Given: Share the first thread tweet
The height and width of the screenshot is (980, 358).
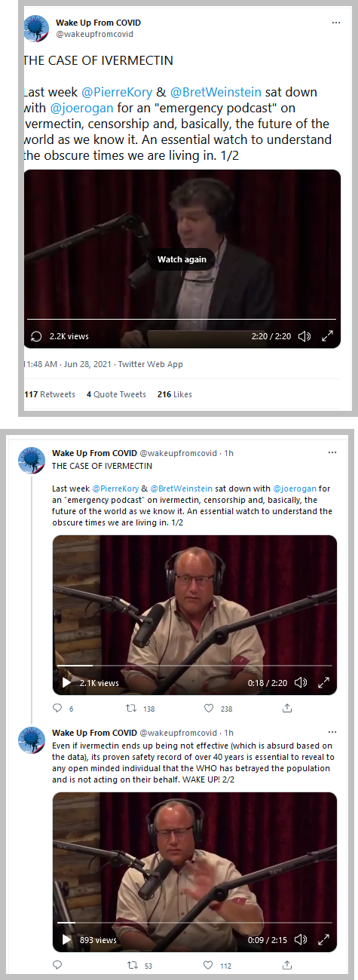Looking at the screenshot, I should [287, 709].
